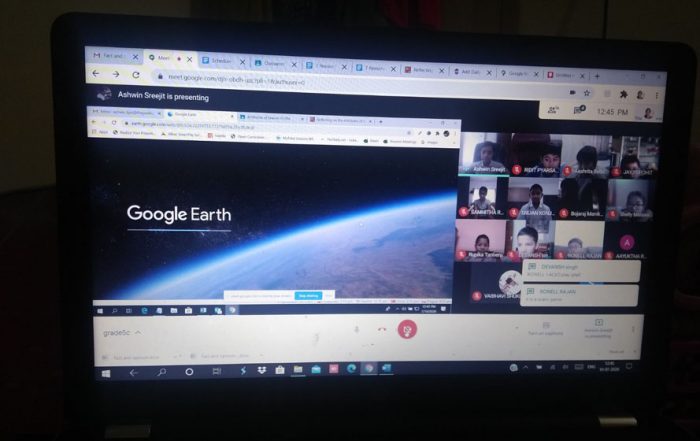Screen dimensions: 700x441
Task: Bookmark this page with the star icon
Action: pos(587,93)
